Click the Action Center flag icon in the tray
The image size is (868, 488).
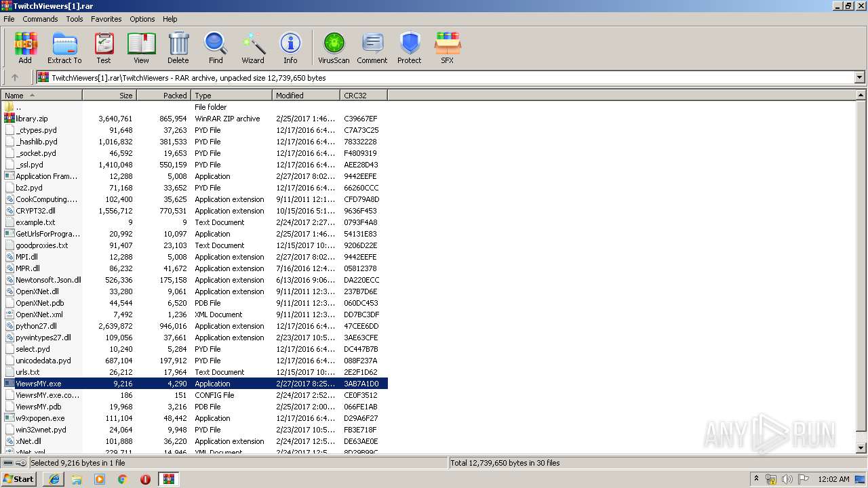(x=804, y=479)
